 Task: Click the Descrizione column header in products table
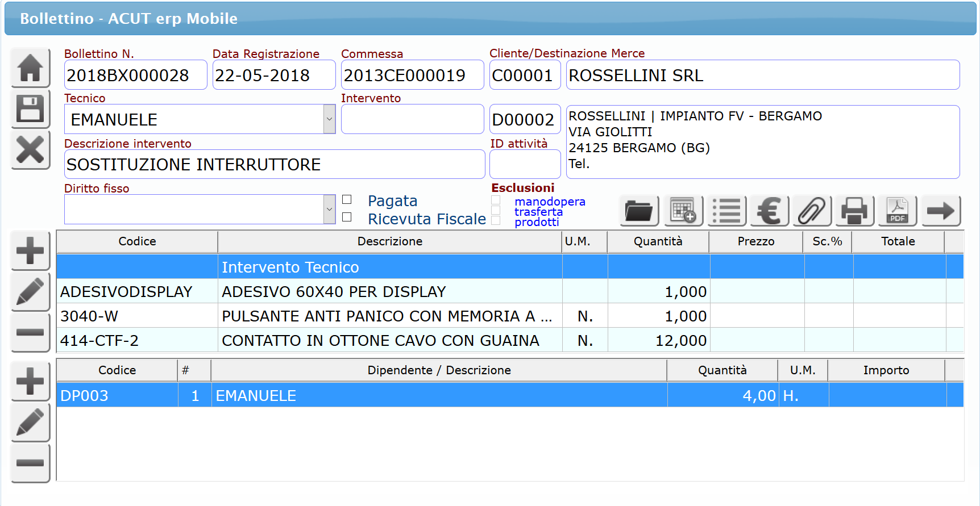click(x=389, y=241)
